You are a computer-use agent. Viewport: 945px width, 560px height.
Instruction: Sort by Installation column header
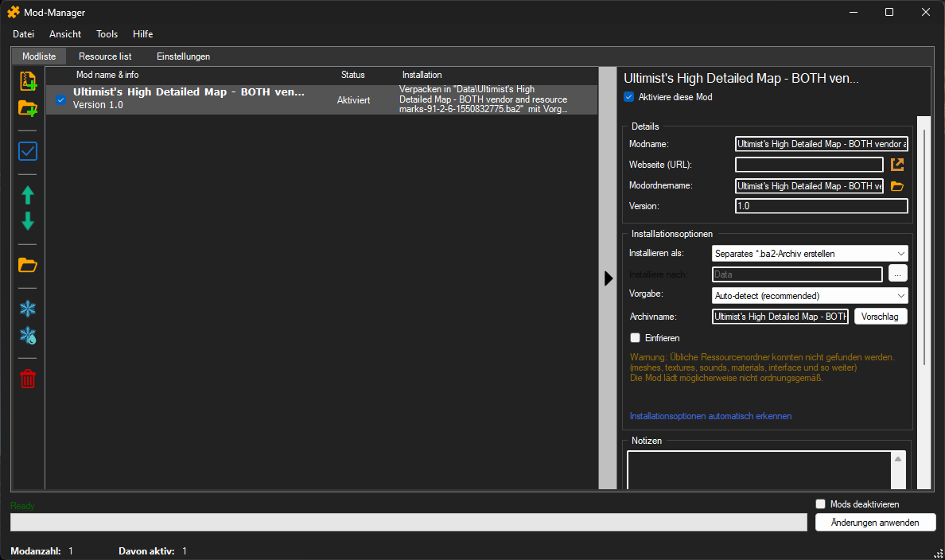tap(422, 75)
